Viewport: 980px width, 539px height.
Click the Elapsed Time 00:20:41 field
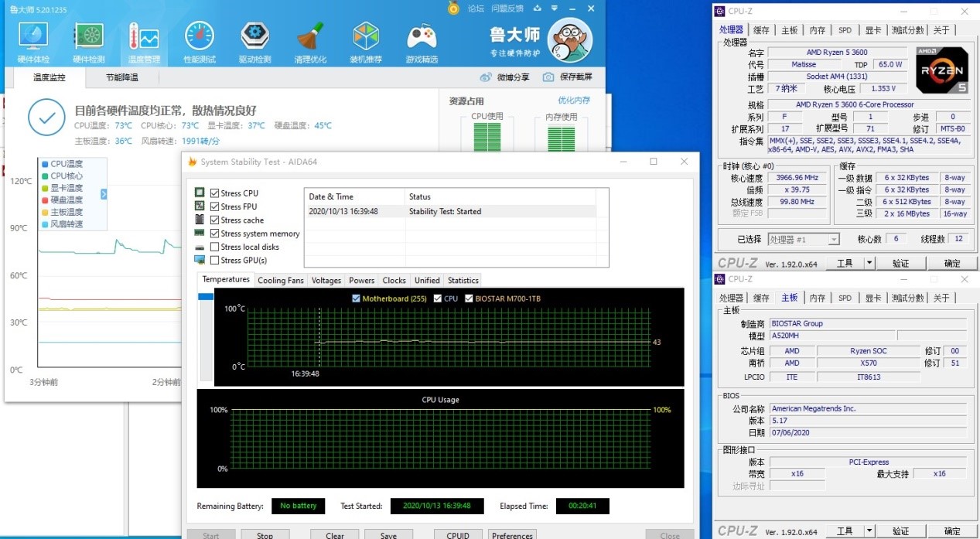coord(582,506)
